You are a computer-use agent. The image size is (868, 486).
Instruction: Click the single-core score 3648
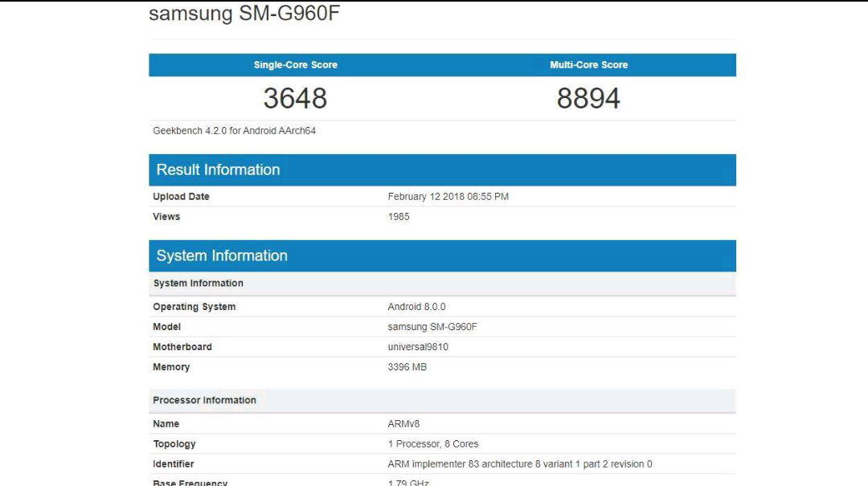point(295,99)
